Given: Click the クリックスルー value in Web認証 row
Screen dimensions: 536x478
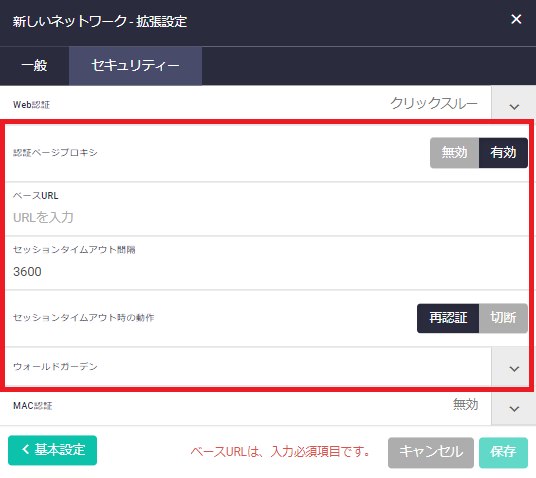Looking at the screenshot, I should point(433,103).
